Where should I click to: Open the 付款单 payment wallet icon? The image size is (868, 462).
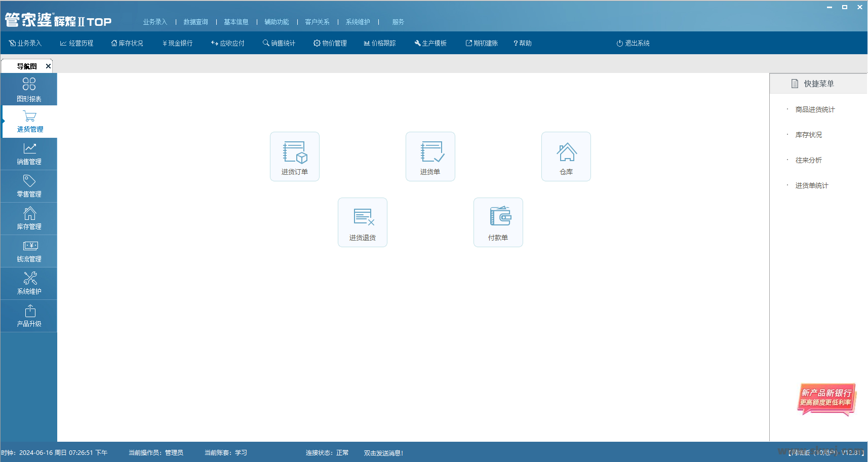tap(498, 222)
